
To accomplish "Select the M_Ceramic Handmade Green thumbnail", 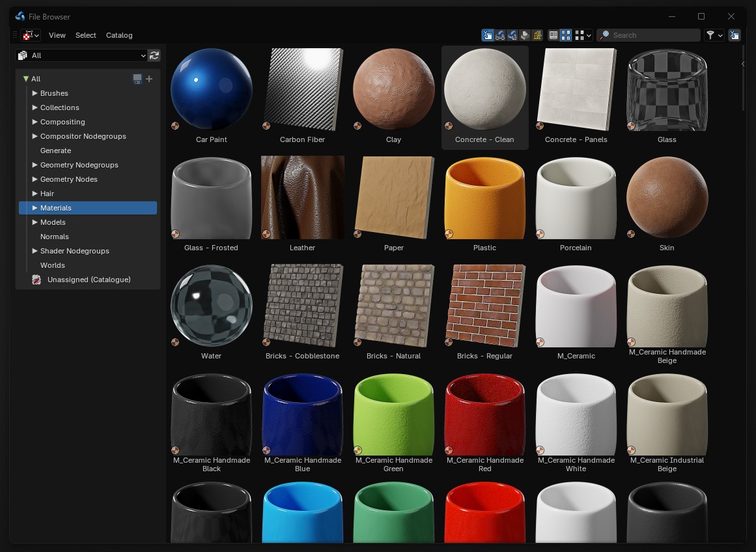I will (393, 414).
